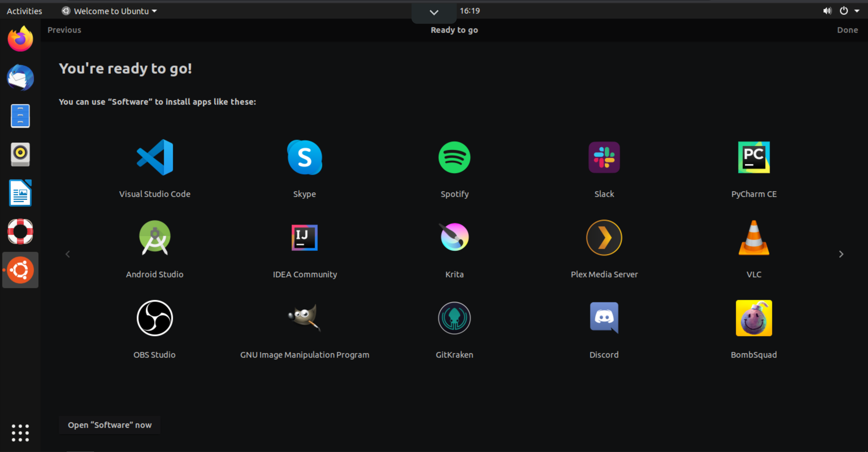Click the Spotify label text
The height and width of the screenshot is (452, 868).
tap(454, 194)
